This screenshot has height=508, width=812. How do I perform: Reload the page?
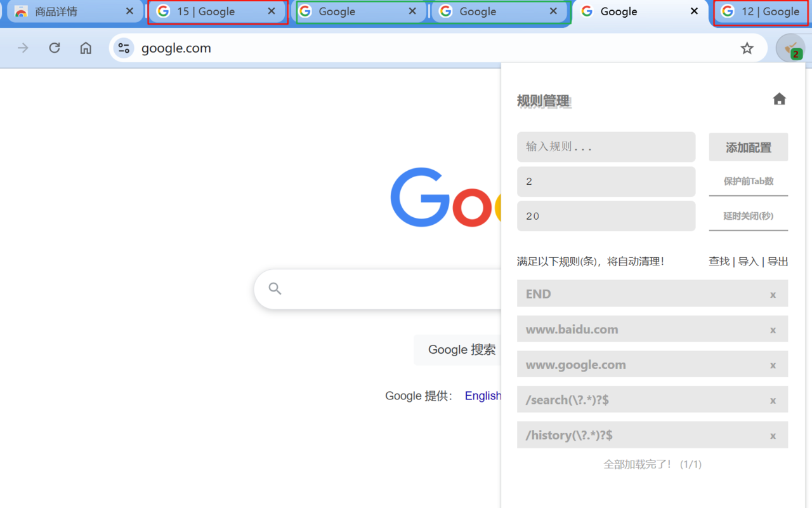tap(55, 48)
